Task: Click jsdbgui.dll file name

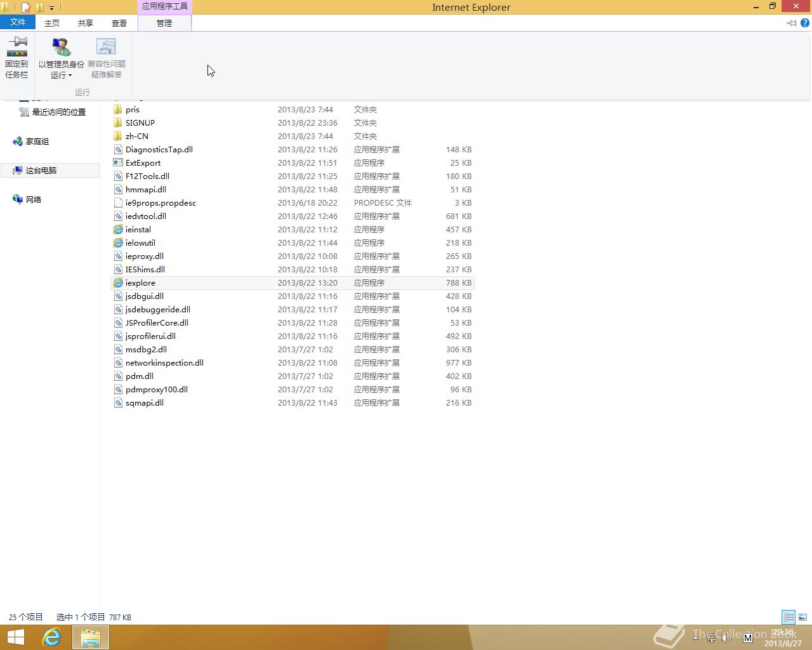Action: click(145, 296)
